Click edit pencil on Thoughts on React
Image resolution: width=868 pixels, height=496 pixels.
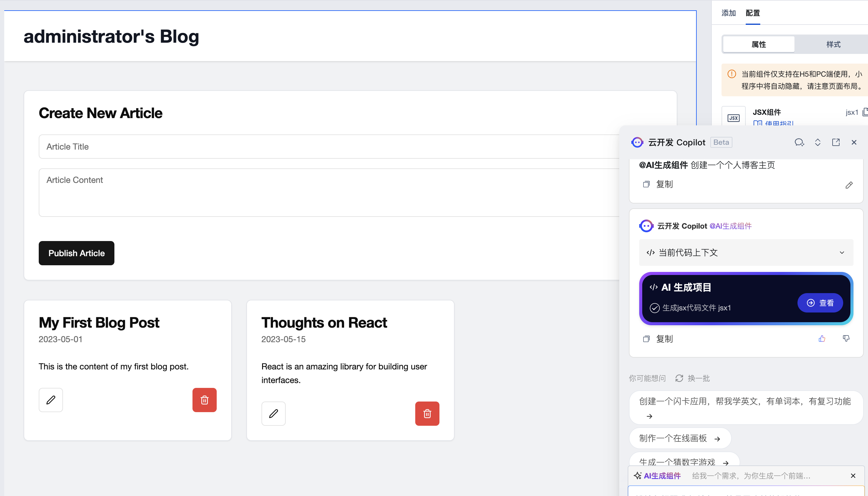273,413
